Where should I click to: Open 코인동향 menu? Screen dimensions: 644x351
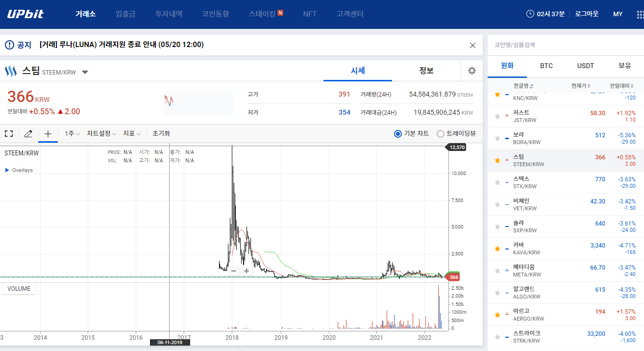click(x=215, y=14)
